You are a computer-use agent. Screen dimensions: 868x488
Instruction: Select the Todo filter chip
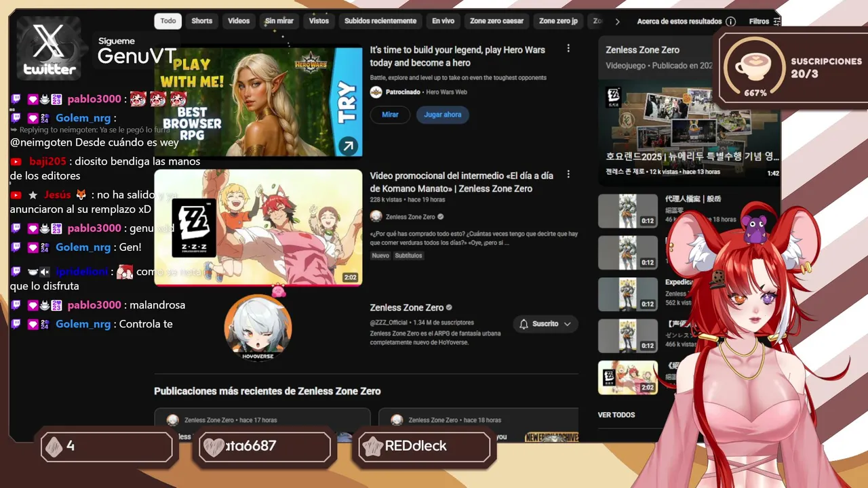click(x=168, y=21)
